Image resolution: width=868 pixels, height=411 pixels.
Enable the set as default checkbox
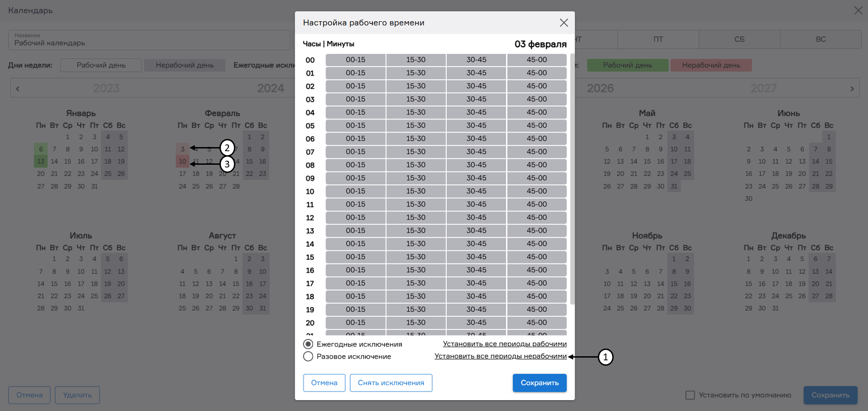(x=690, y=395)
